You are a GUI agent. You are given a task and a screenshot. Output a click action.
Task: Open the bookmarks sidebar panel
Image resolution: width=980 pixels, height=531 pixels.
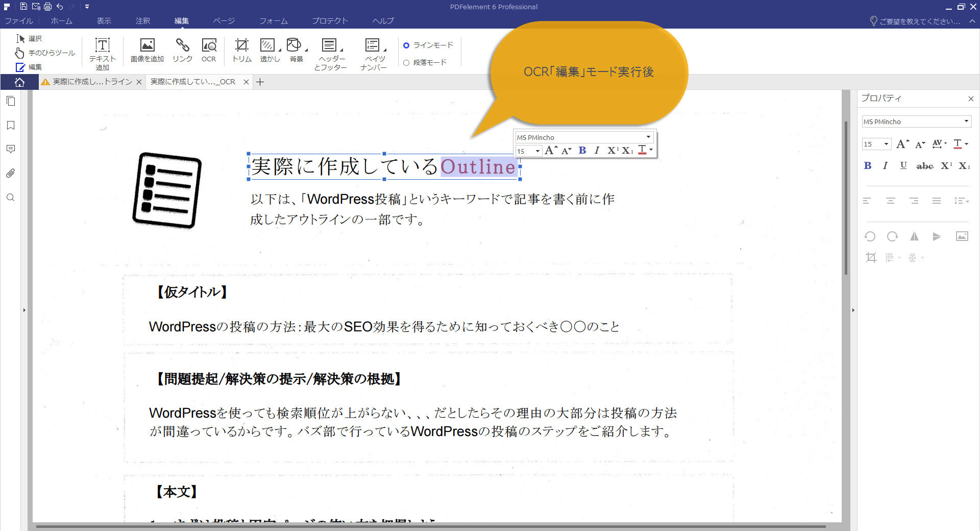click(11, 125)
